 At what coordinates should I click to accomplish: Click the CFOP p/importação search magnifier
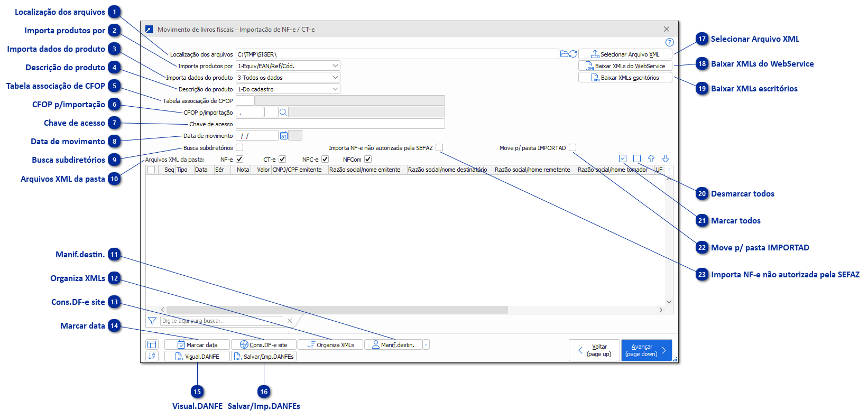(283, 112)
